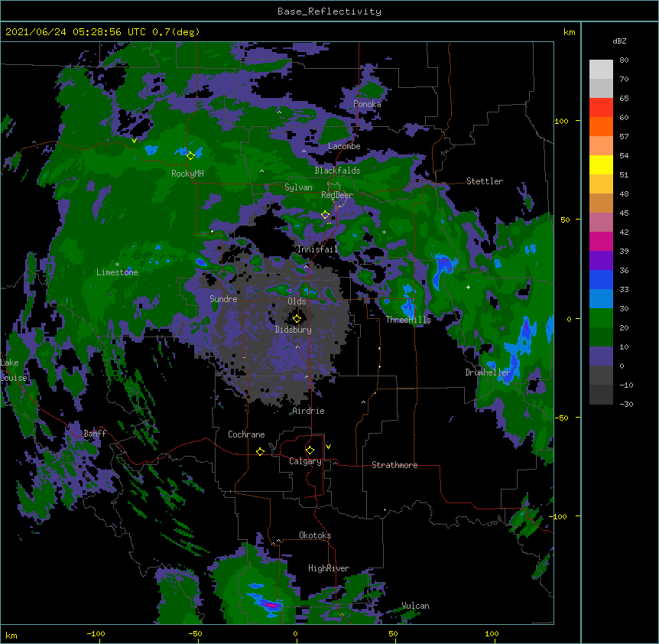Image resolution: width=659 pixels, height=644 pixels.
Task: Click the Limestone label
Action: (x=117, y=272)
